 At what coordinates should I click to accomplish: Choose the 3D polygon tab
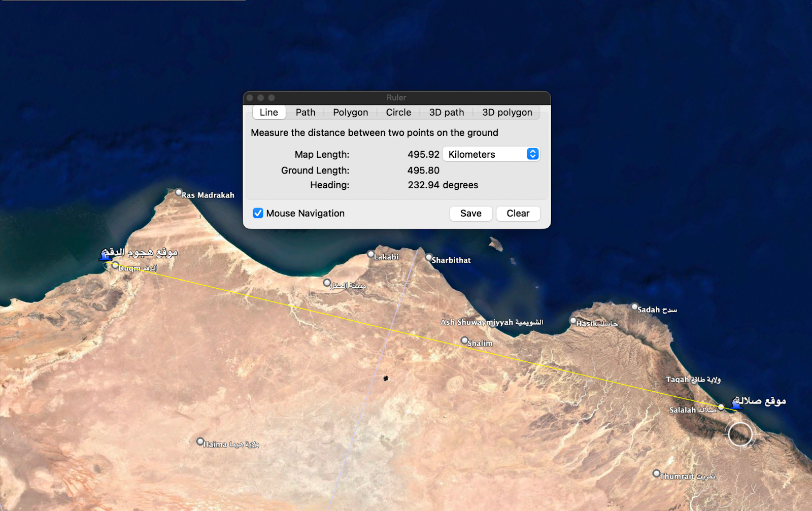(x=507, y=112)
